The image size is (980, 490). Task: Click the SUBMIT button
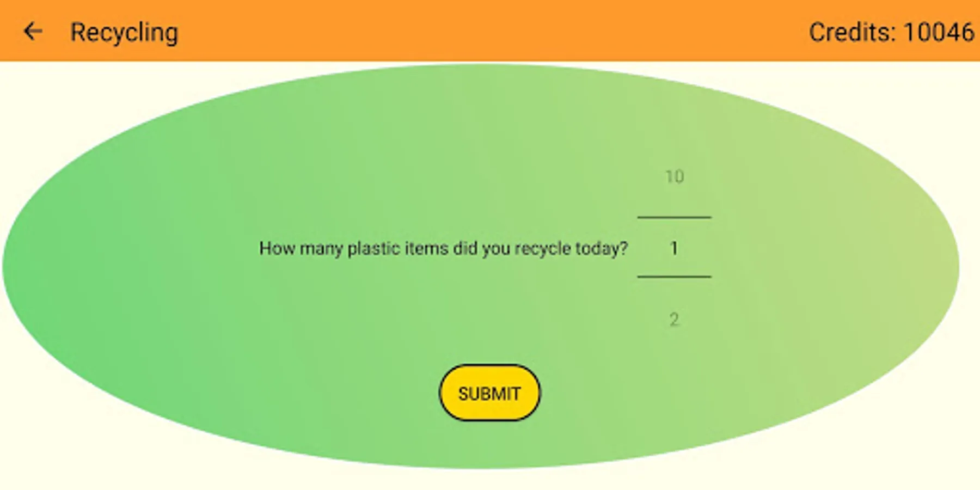coord(489,393)
